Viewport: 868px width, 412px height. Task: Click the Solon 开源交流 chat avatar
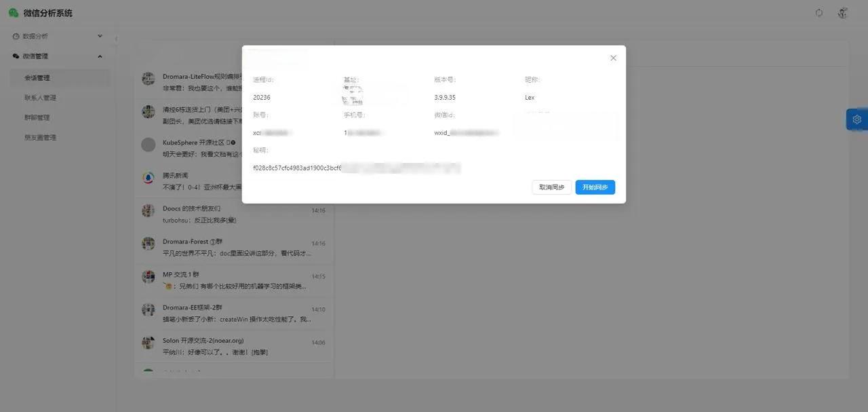point(149,343)
